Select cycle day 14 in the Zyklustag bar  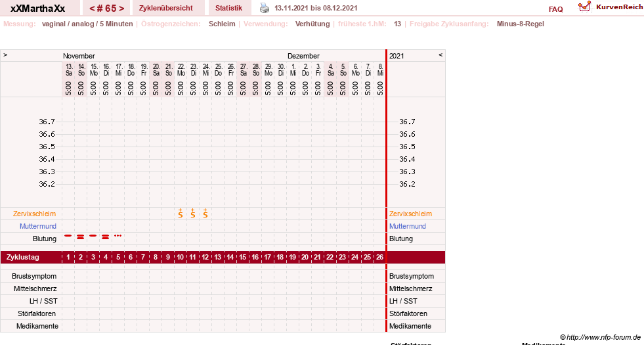(x=230, y=257)
